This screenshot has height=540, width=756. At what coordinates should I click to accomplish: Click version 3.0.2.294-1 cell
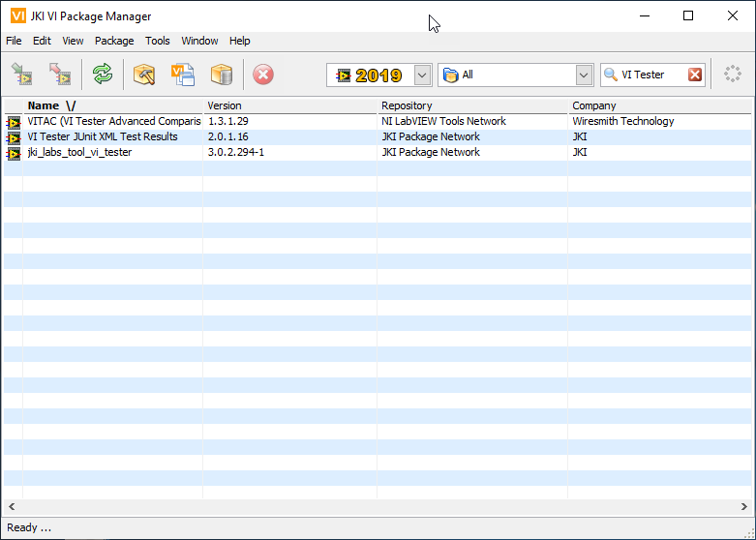(x=236, y=152)
